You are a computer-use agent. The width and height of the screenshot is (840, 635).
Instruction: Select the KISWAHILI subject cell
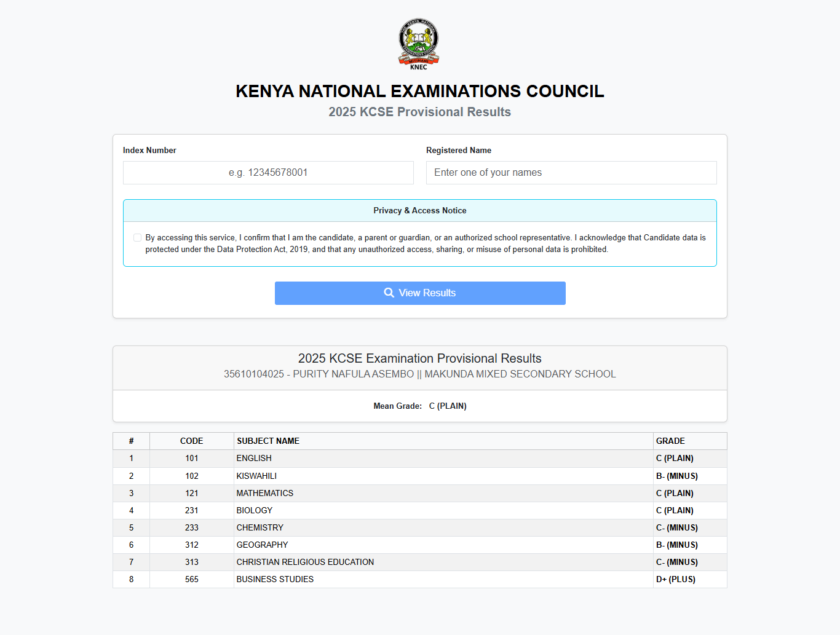click(256, 476)
